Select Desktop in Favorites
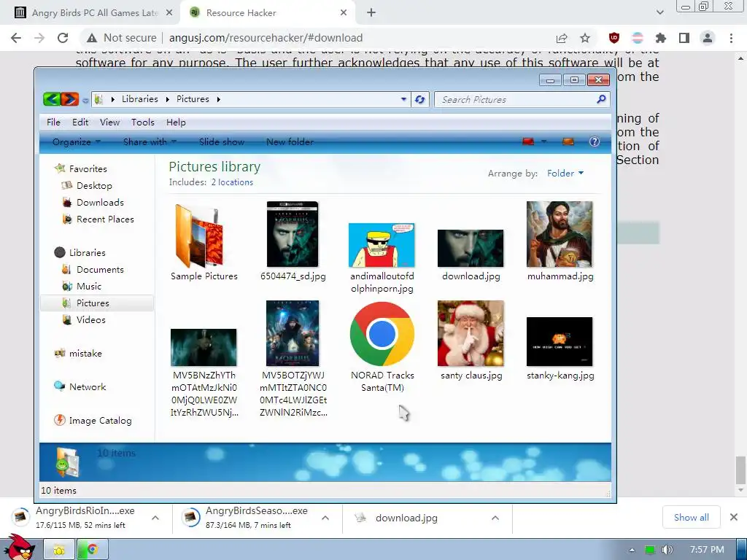747x560 pixels. 94,186
